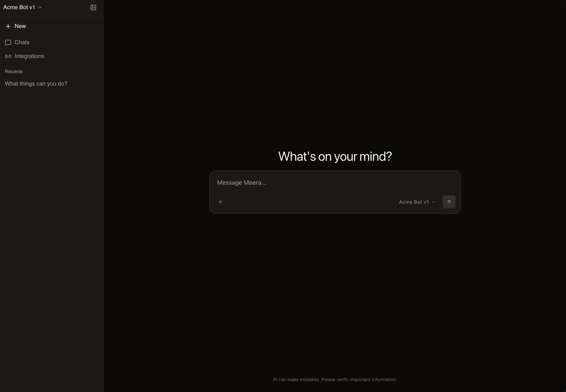Click the chevron next to sidebar Acme Bot v1
Screen dimensions: 566x392
pos(40,8)
